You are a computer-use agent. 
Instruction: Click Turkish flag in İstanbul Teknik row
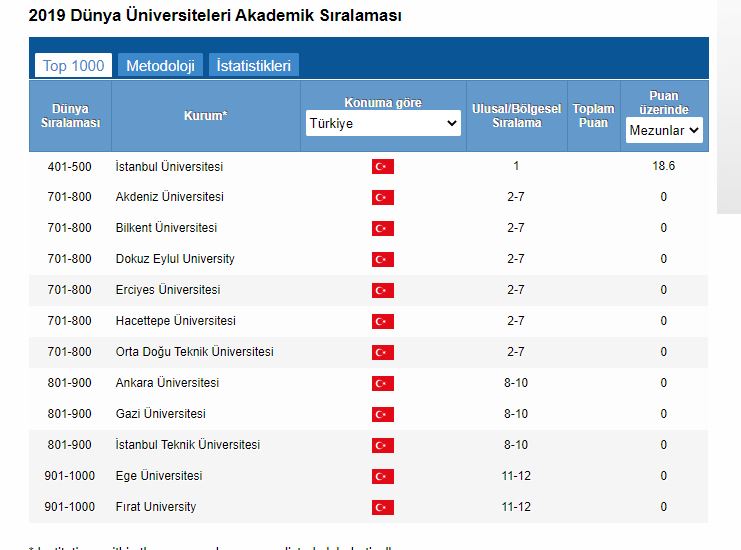coord(383,446)
